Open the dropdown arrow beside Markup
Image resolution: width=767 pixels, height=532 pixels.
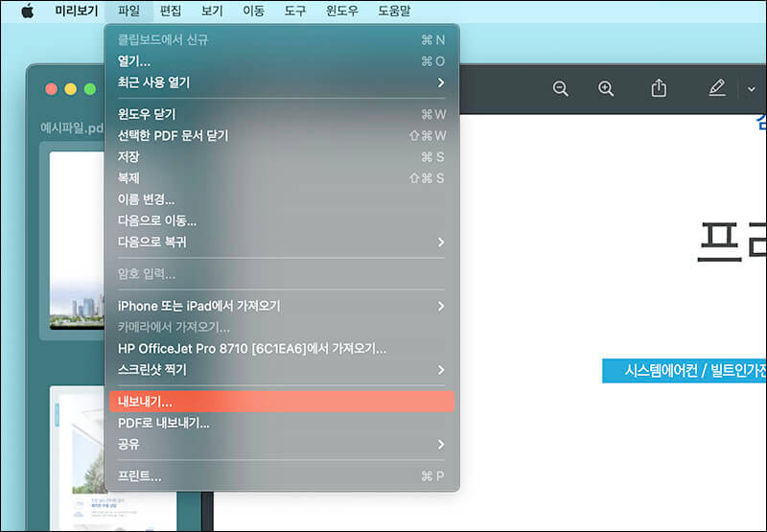pos(752,89)
